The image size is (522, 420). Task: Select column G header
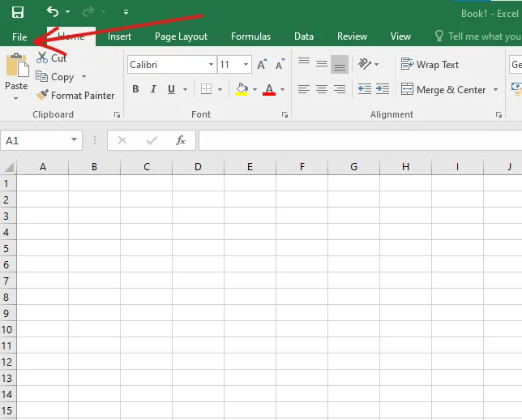(x=354, y=167)
